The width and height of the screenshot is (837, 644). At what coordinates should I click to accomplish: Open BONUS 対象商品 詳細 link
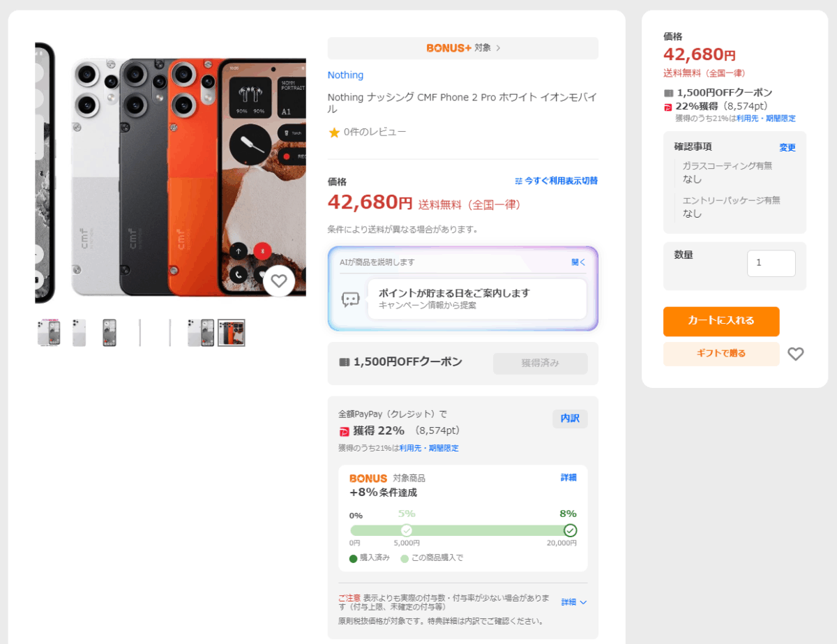point(568,477)
